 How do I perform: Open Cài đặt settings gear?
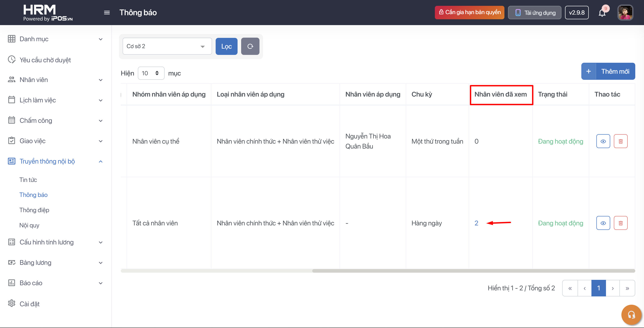point(11,303)
